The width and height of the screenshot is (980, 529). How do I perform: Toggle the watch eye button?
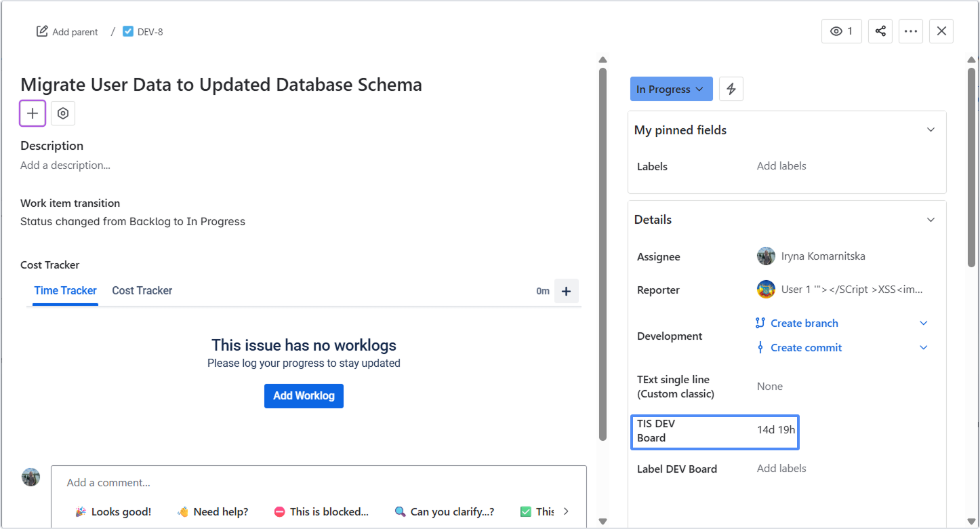pos(842,31)
